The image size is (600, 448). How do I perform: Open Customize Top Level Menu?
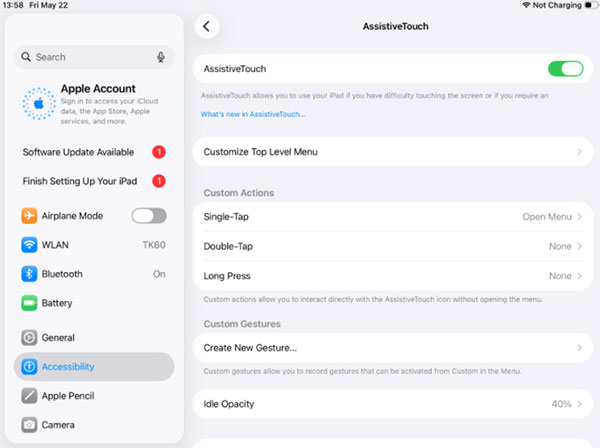pyautogui.click(x=393, y=152)
